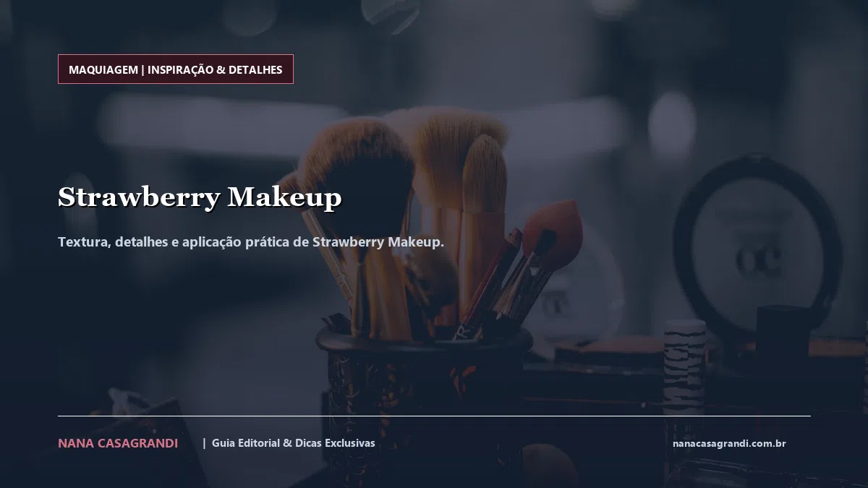Click the vertical bar before Guia Editorial
This screenshot has width=868, height=488.
[x=204, y=443]
